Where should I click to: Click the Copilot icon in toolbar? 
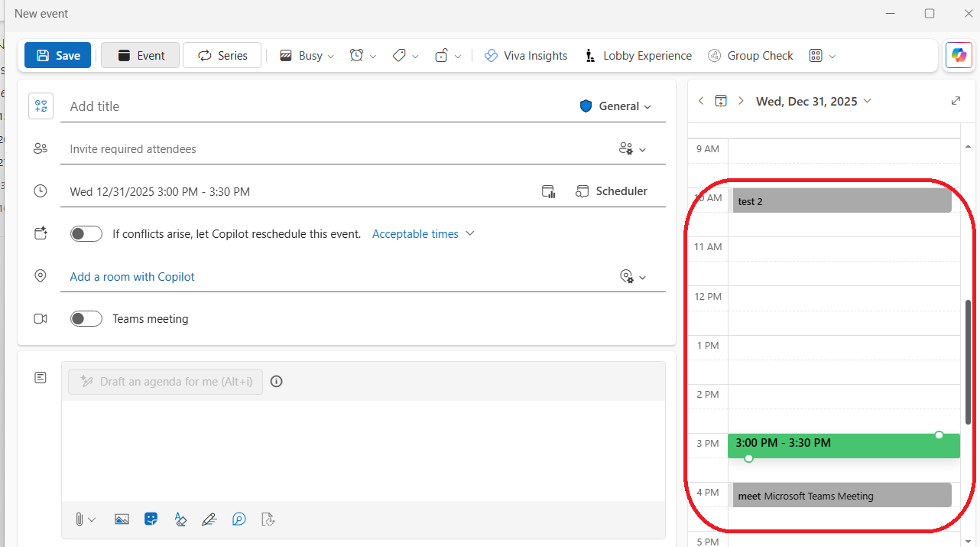pos(959,55)
